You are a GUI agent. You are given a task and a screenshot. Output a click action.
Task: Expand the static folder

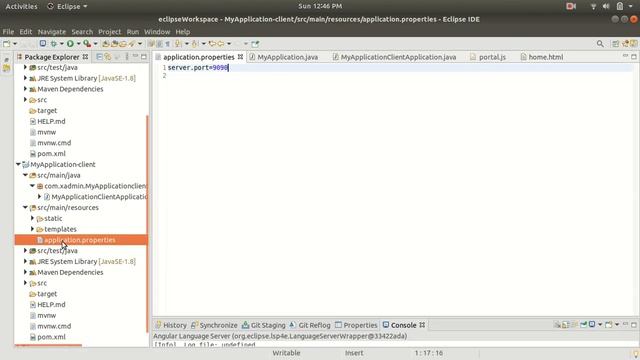[32, 218]
